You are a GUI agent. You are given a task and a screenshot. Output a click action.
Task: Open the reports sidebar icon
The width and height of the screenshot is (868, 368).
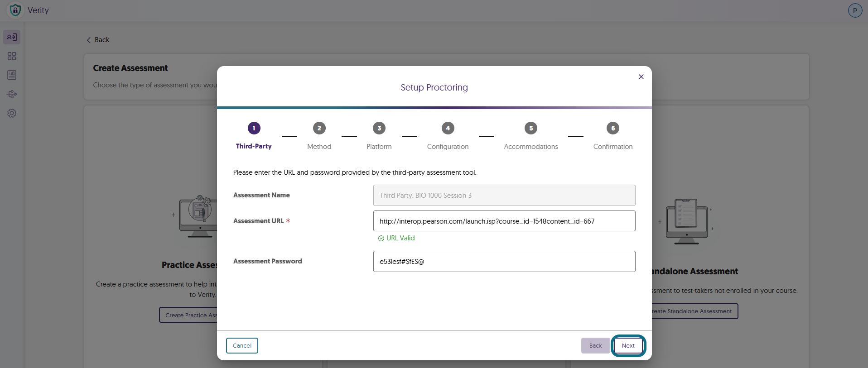coord(12,75)
